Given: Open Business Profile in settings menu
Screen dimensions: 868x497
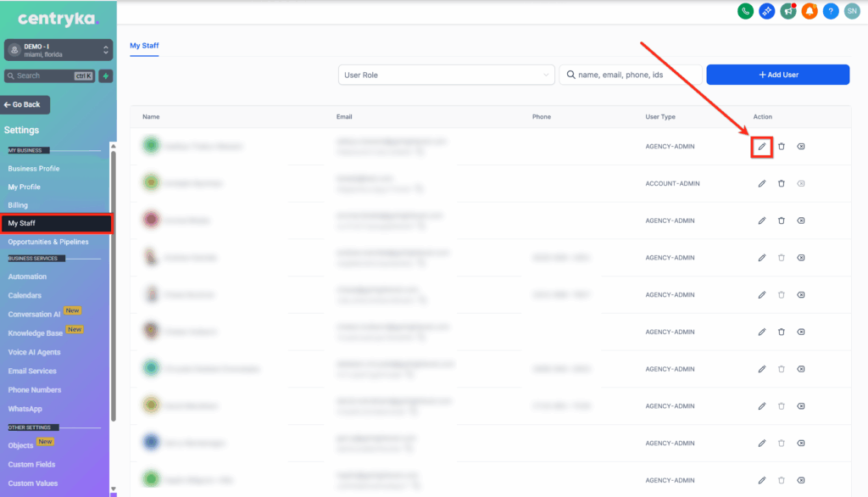Looking at the screenshot, I should [x=34, y=169].
